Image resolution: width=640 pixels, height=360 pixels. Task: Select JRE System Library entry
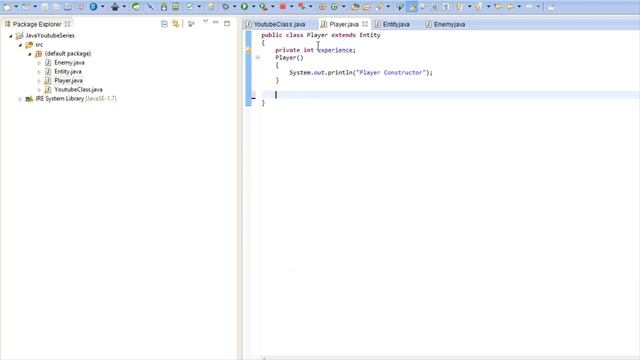pyautogui.click(x=76, y=98)
